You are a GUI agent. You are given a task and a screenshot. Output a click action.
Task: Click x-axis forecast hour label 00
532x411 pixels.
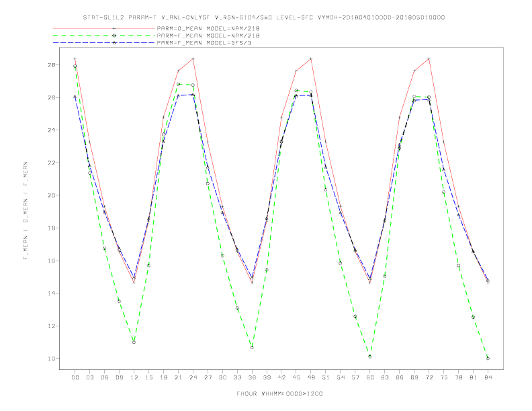(x=75, y=377)
